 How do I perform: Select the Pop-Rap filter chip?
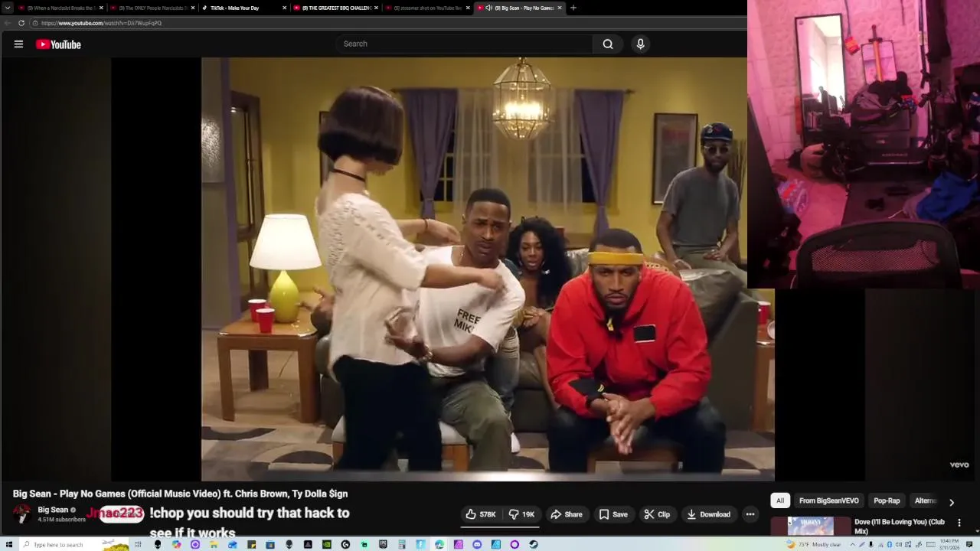click(x=887, y=500)
